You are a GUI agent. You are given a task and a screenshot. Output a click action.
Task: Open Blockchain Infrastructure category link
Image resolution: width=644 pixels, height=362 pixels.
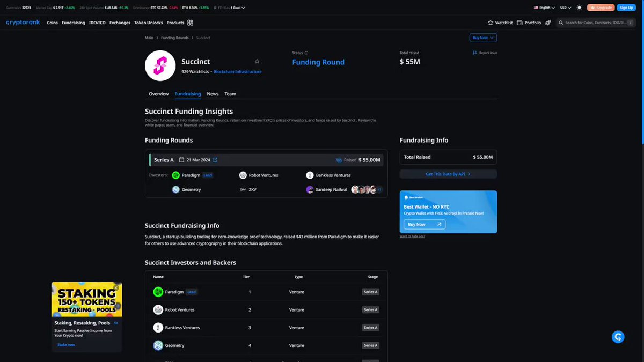click(238, 71)
